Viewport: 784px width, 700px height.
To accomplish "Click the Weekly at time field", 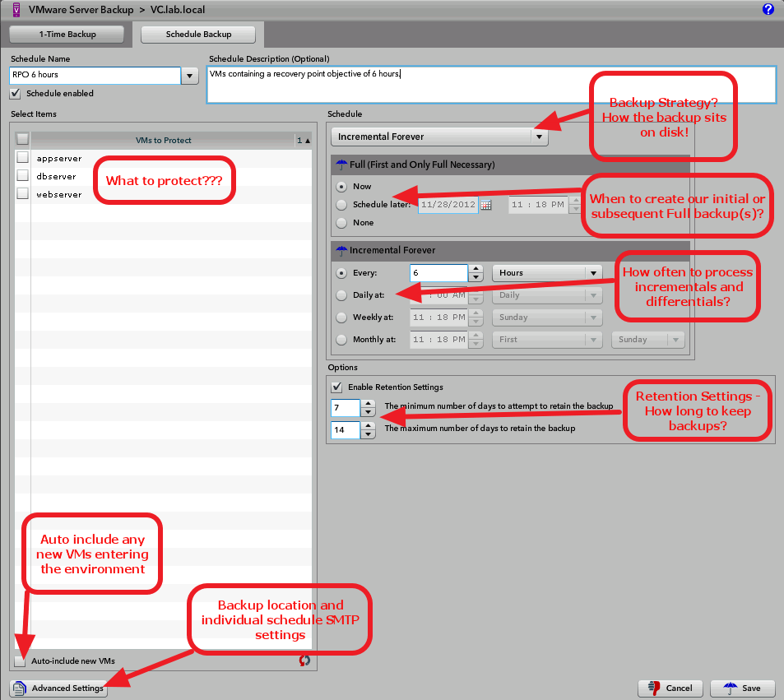I will pyautogui.click(x=438, y=317).
